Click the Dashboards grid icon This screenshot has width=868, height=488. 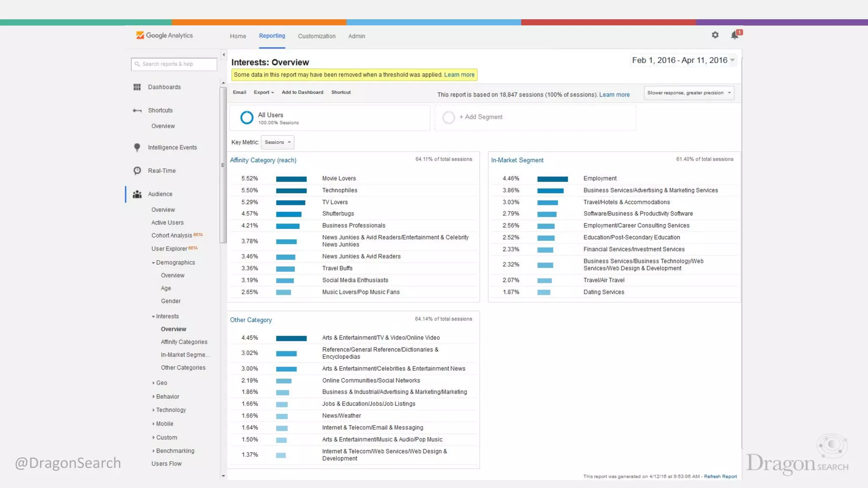point(137,87)
